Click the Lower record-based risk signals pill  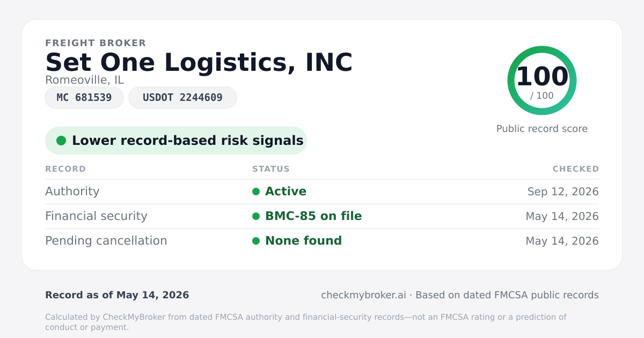click(x=176, y=141)
